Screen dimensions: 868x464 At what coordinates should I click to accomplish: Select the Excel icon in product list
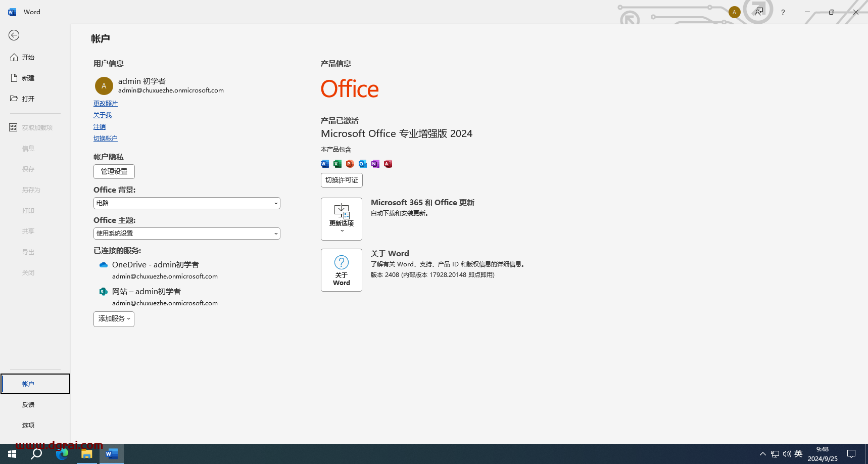pos(337,163)
